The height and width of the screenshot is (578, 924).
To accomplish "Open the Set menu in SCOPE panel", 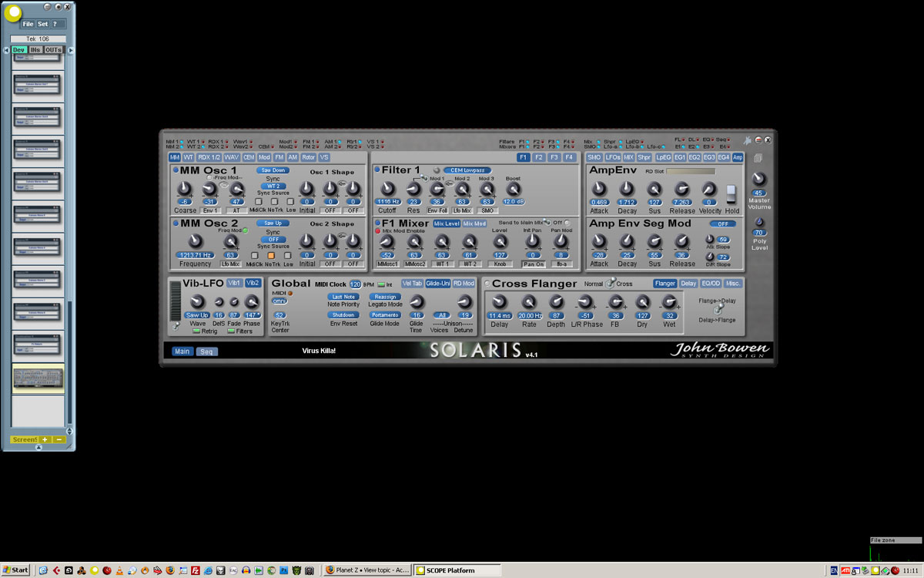I will point(42,24).
